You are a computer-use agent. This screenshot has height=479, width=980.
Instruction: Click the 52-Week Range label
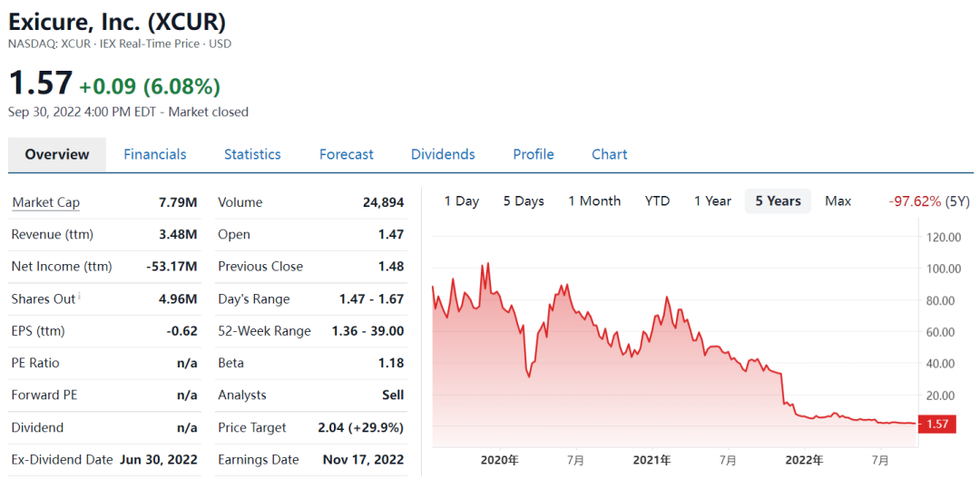[264, 331]
